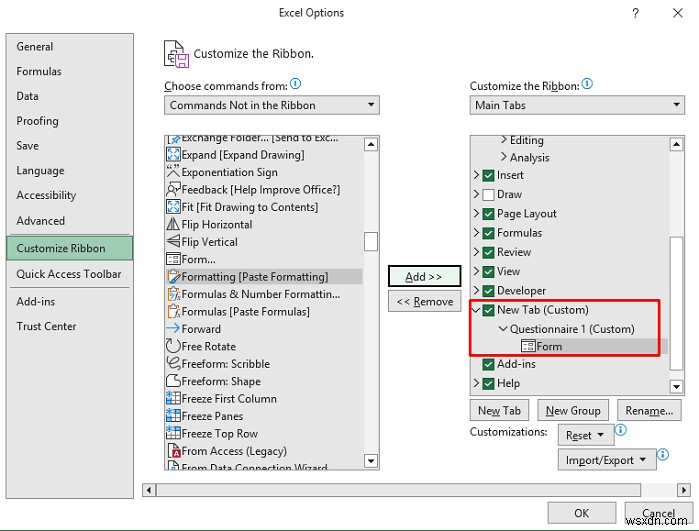Screen dimensions: 699x531
Task: Uncheck the Formulas tab checkbox
Action: (488, 233)
